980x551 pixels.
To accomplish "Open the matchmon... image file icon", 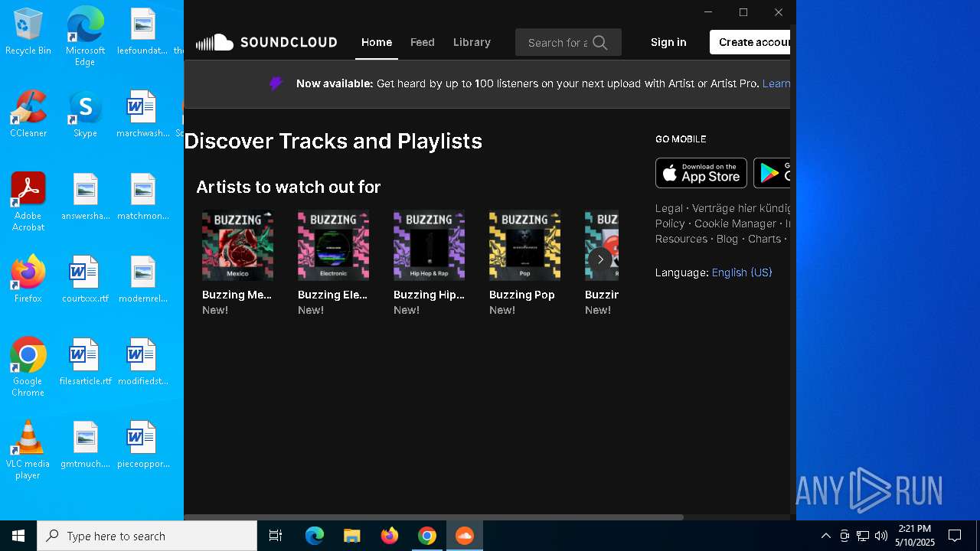I will click(x=142, y=197).
